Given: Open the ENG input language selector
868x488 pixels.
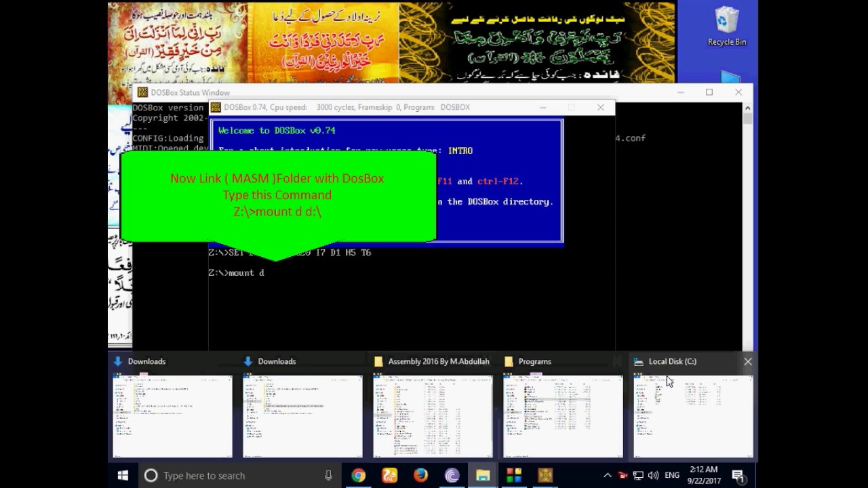Looking at the screenshot, I should click(x=672, y=476).
